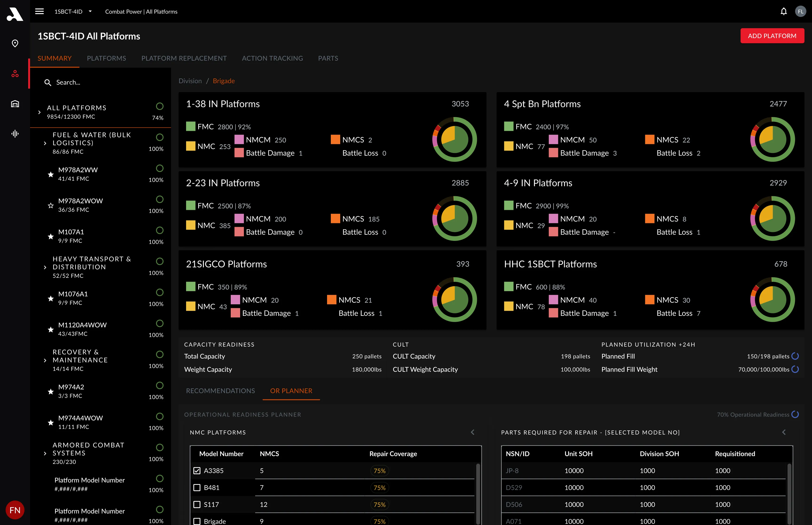The height and width of the screenshot is (525, 812).
Task: Click the Repair Coverage column header
Action: 393,454
